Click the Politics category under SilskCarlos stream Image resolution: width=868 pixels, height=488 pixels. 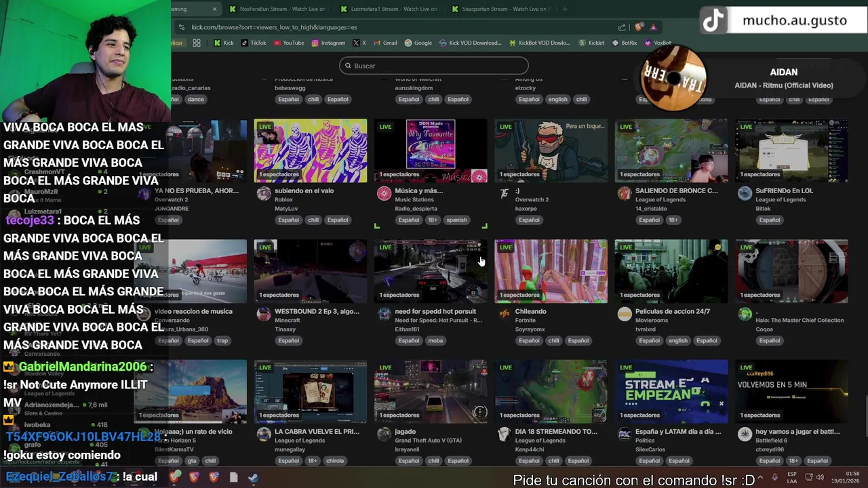(646, 441)
